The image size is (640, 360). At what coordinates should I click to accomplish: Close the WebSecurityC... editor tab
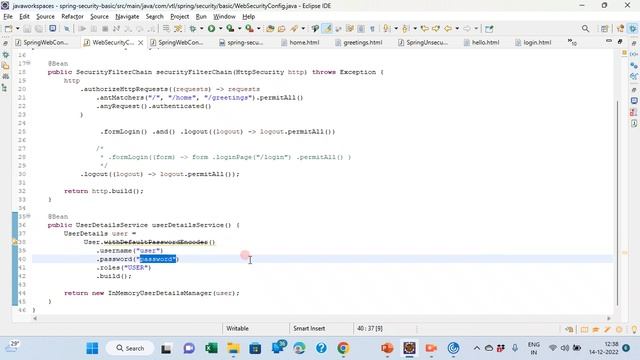pyautogui.click(x=140, y=42)
